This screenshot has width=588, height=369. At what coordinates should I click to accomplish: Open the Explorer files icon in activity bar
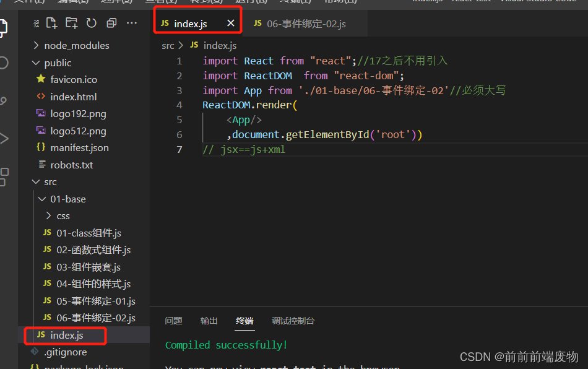3,28
